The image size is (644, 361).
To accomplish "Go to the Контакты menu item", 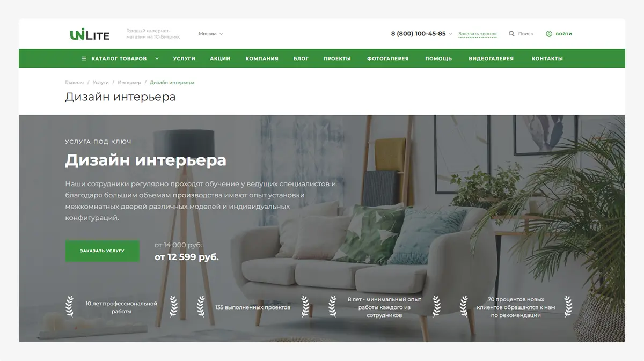I will pos(547,58).
